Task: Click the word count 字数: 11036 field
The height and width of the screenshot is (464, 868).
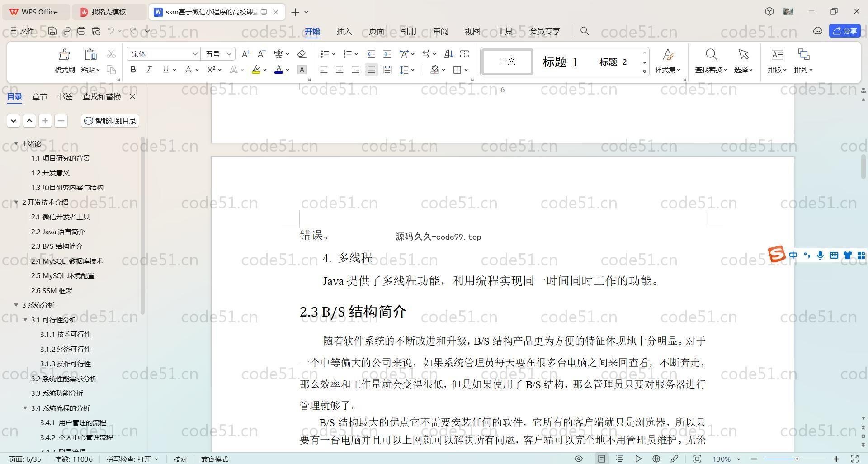Action: [74, 459]
